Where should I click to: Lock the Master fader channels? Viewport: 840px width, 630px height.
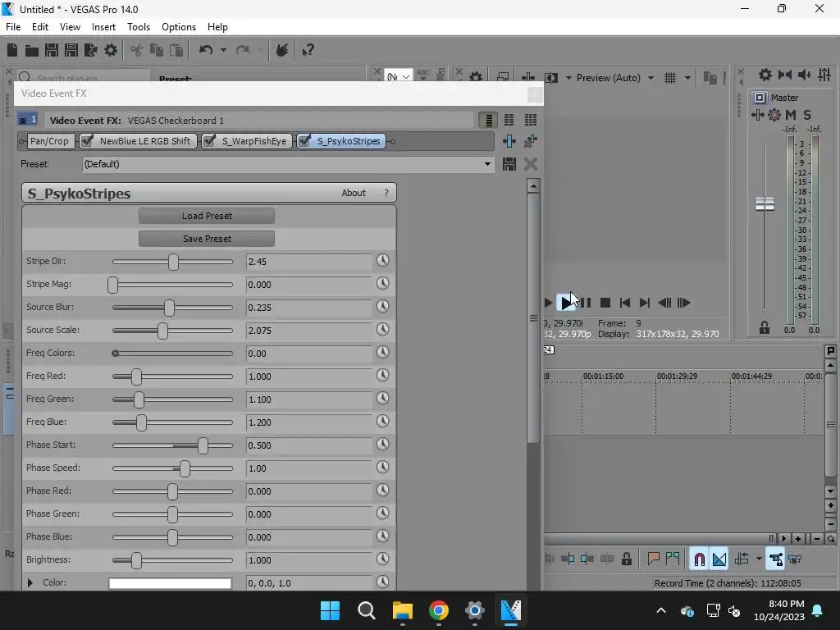tap(765, 328)
